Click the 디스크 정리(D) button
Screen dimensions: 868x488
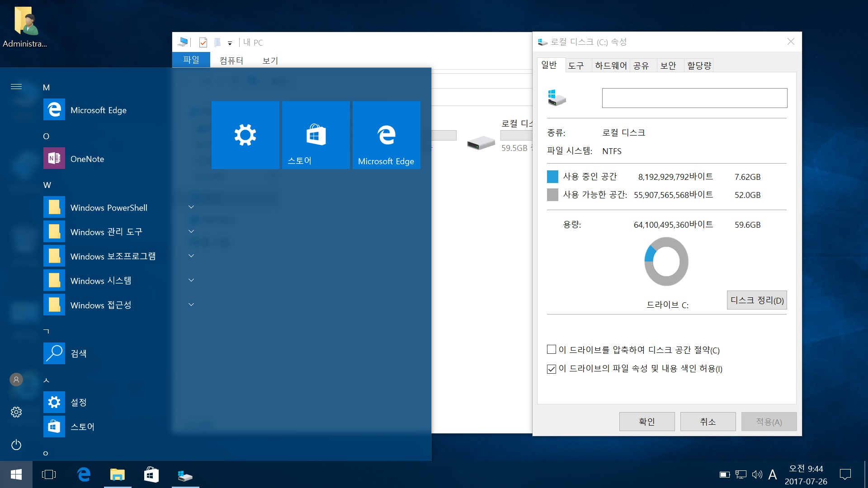[x=757, y=300]
